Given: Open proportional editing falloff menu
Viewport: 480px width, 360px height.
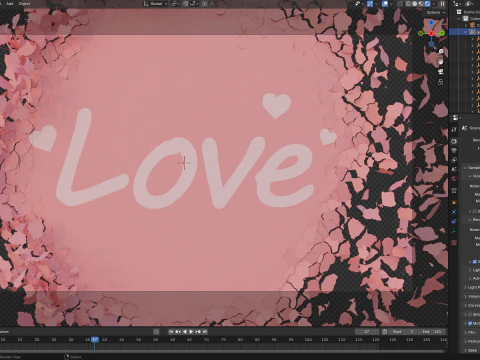Looking at the screenshot, I should (x=212, y=4).
